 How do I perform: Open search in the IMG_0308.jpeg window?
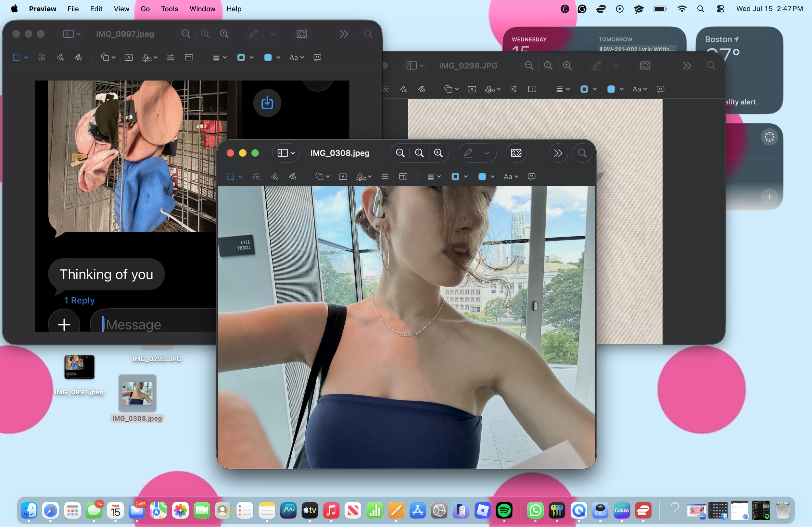point(582,153)
